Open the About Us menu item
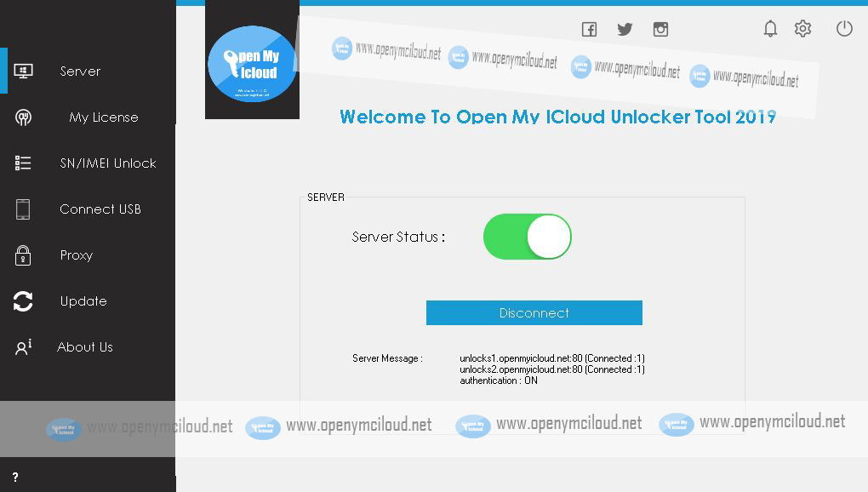The width and height of the screenshot is (868, 492). 85,347
